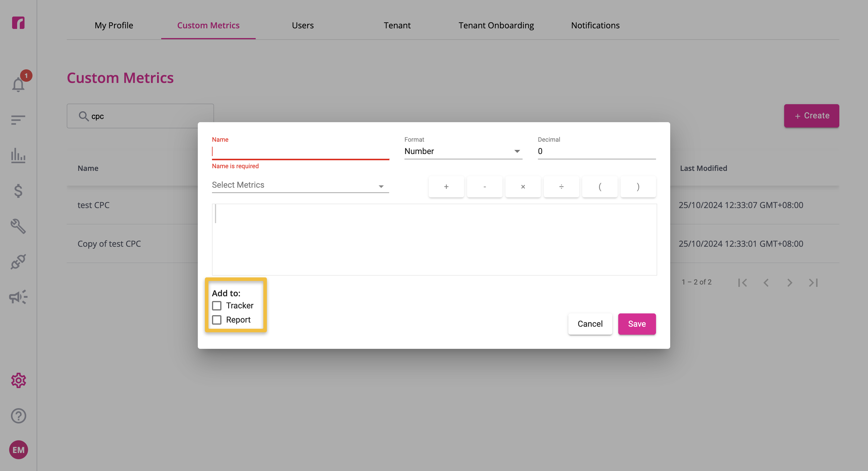The image size is (868, 471).
Task: Click the EM user avatar
Action: 18,450
